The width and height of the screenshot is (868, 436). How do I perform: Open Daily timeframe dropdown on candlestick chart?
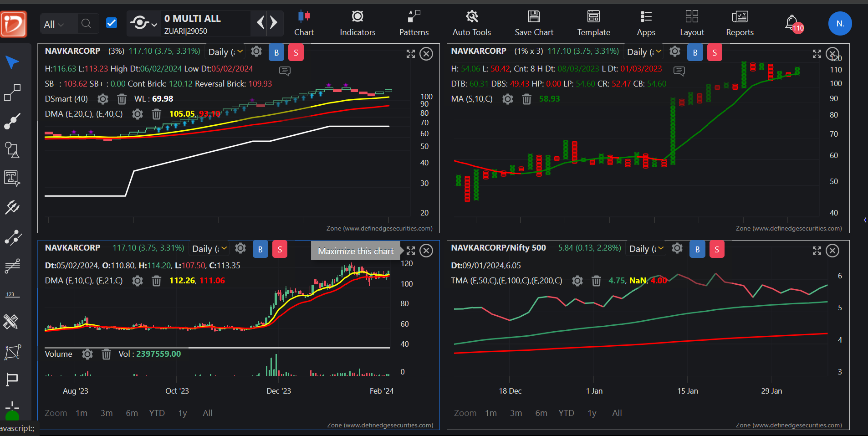[209, 249]
